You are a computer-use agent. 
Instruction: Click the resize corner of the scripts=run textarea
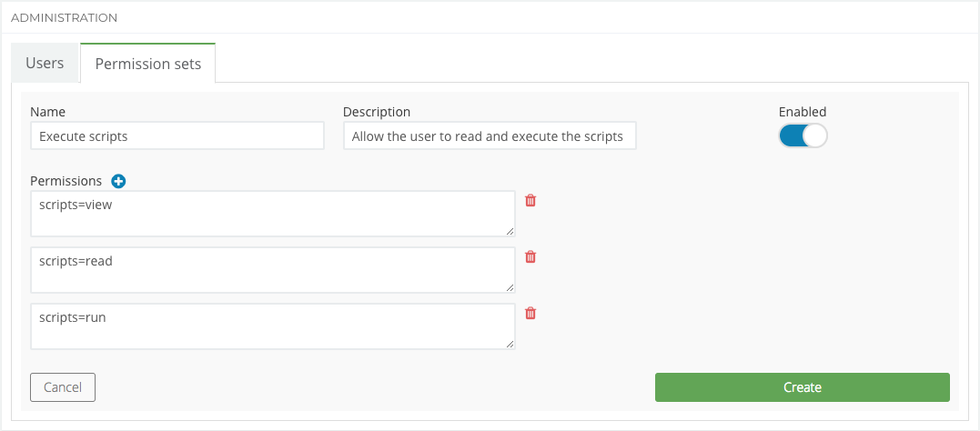[510, 344]
